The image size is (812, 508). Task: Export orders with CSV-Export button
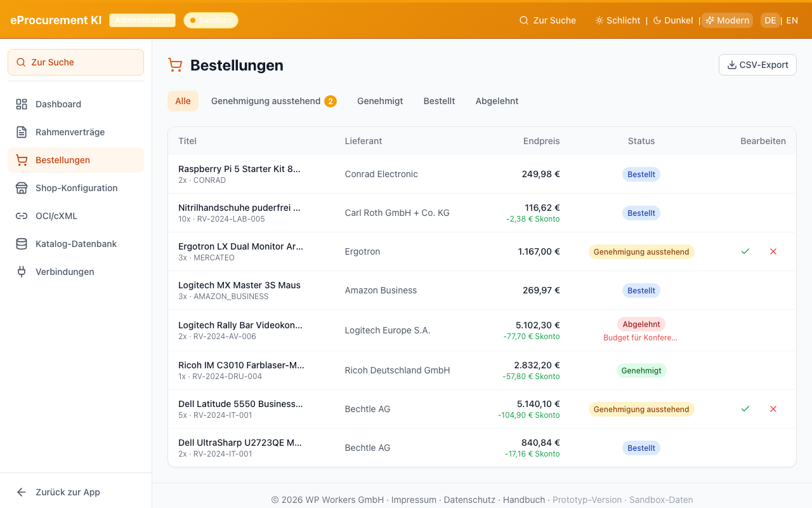click(x=757, y=65)
